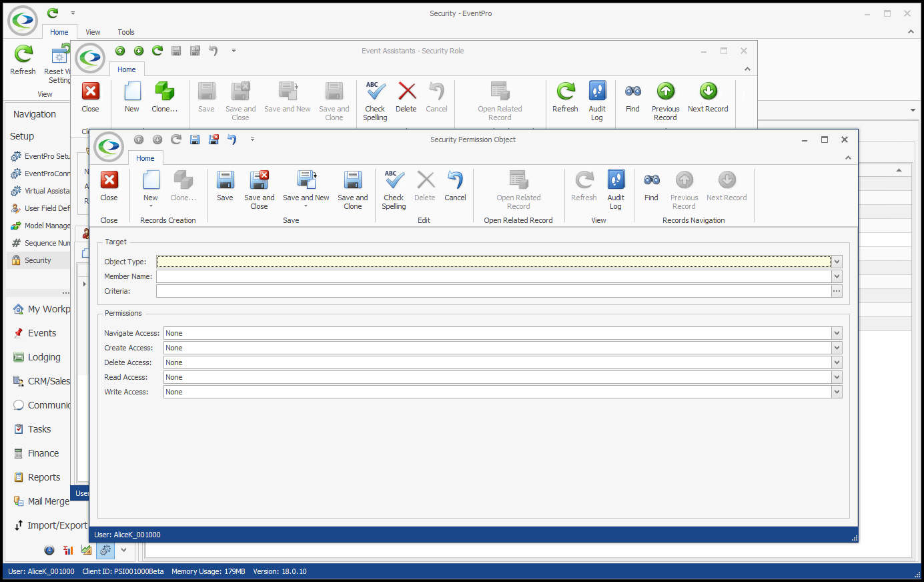Image resolution: width=924 pixels, height=582 pixels.
Task: Click quick-access save icon in Security Permission Object
Action: coord(195,139)
